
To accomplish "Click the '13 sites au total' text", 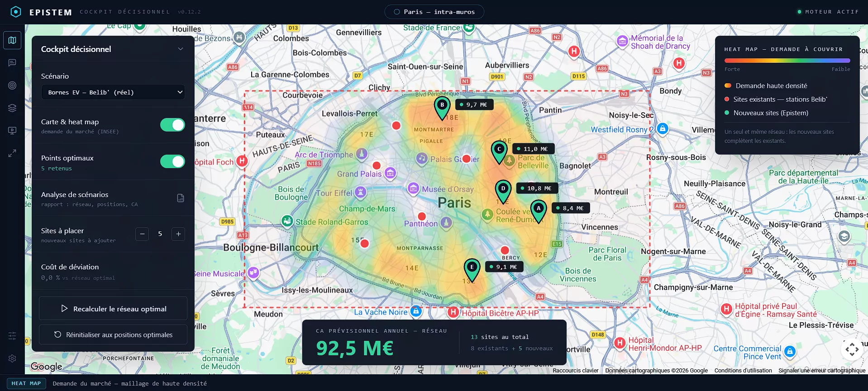I will coord(500,337).
